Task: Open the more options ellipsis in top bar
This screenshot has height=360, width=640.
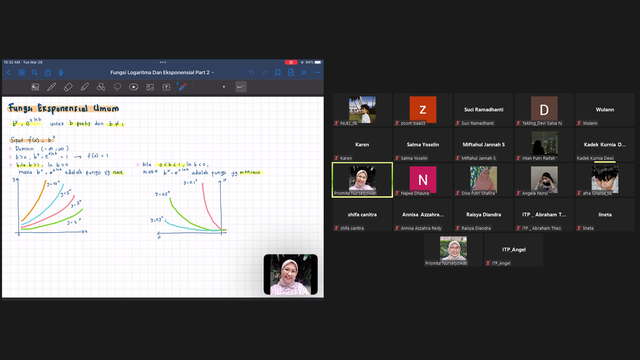Action: point(317,73)
